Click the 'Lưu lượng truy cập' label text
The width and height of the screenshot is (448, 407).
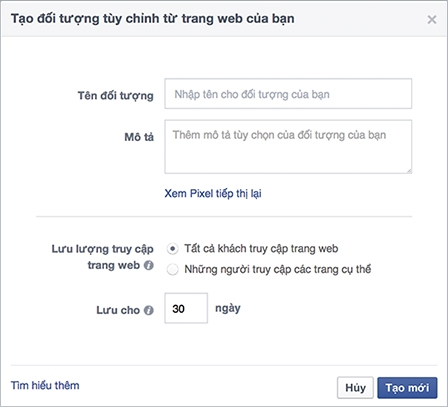(x=102, y=249)
